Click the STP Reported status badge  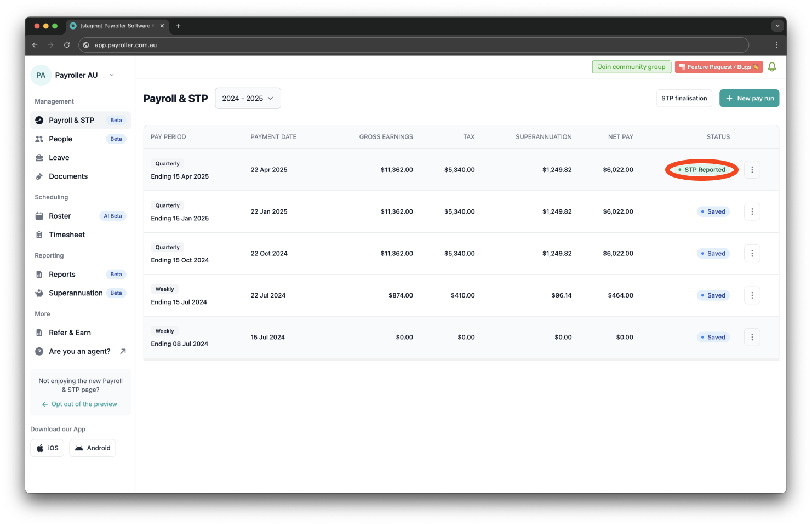(701, 169)
